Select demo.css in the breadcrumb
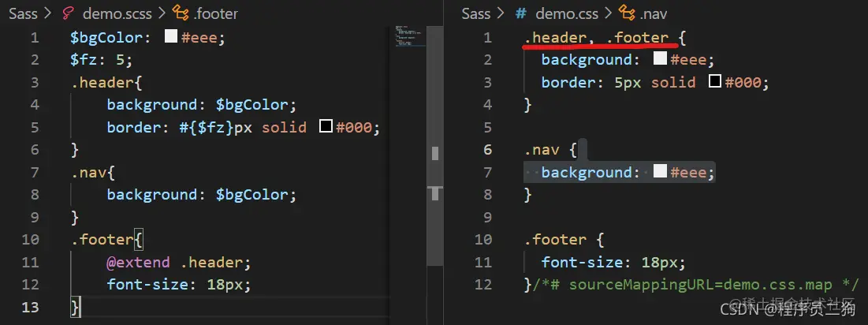 tap(565, 13)
